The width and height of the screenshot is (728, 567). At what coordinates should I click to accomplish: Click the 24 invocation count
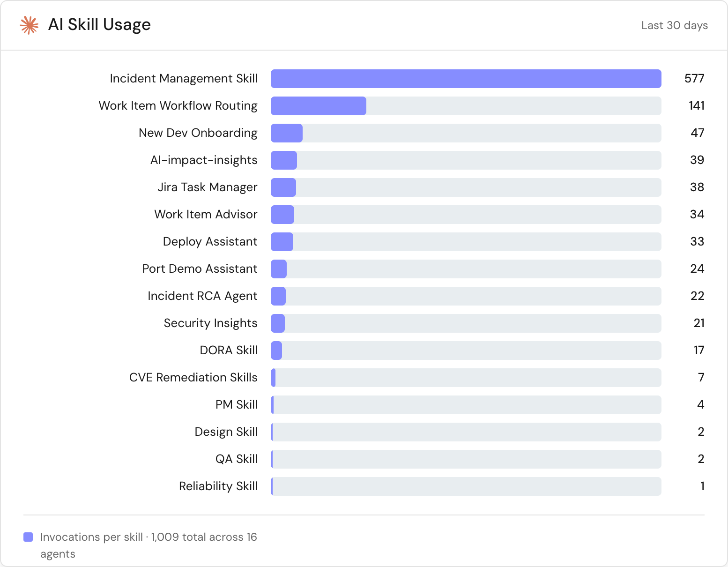(x=697, y=269)
